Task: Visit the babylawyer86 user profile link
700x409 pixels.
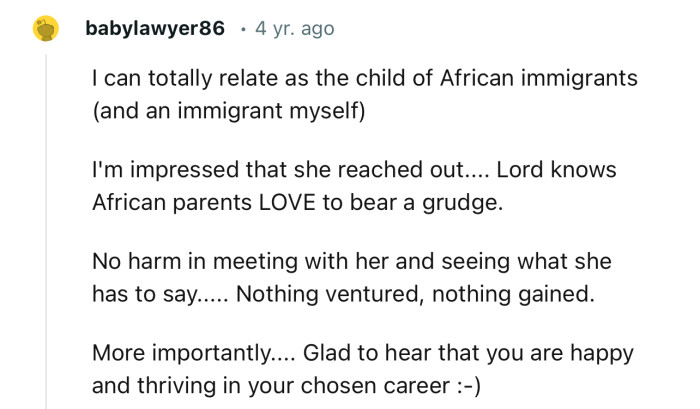Action: (155, 29)
